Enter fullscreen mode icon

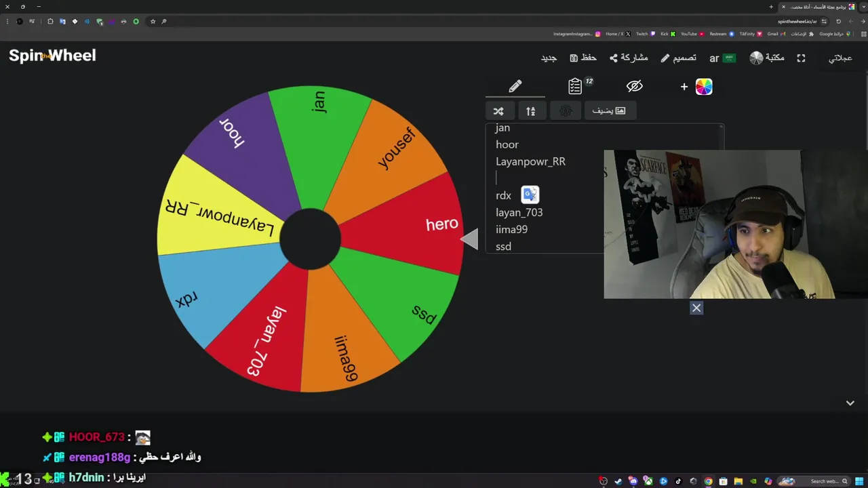tap(801, 58)
